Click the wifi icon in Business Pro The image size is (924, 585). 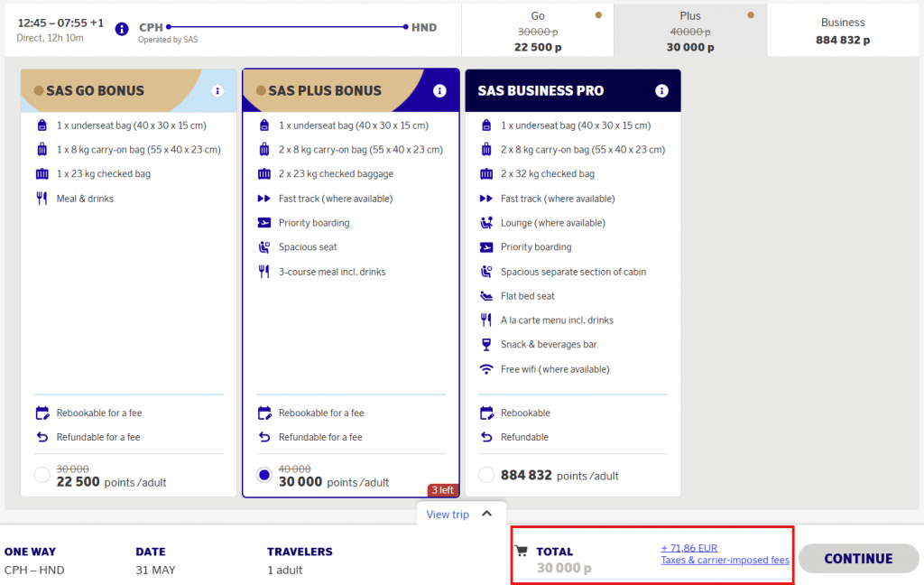pos(485,369)
